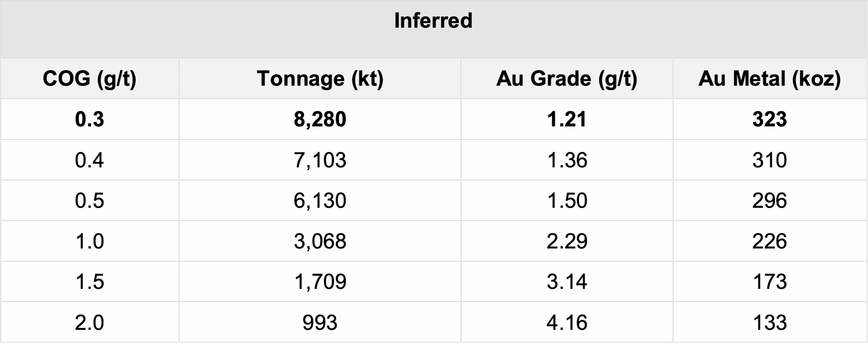The width and height of the screenshot is (868, 344).
Task: Click the 4.16 Au grade cell
Action: tap(567, 322)
